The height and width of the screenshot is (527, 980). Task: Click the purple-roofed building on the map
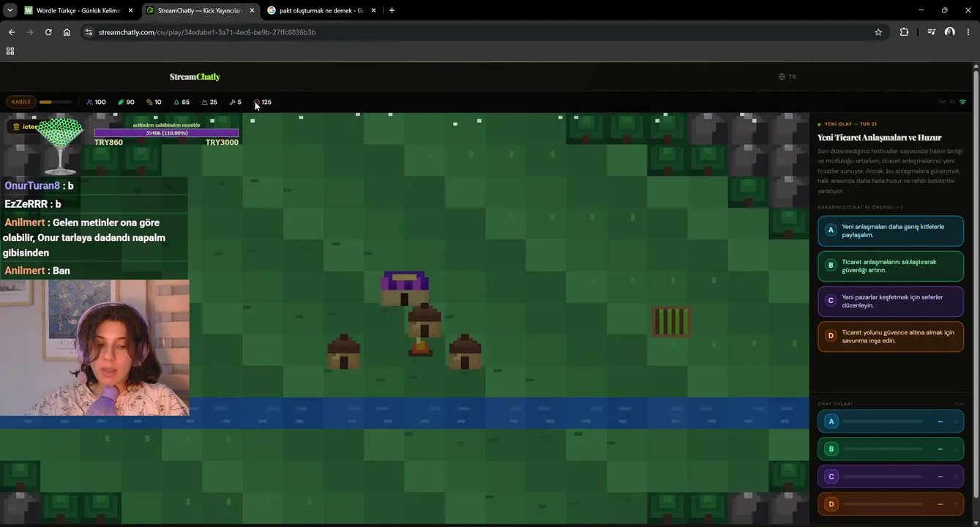coord(405,288)
